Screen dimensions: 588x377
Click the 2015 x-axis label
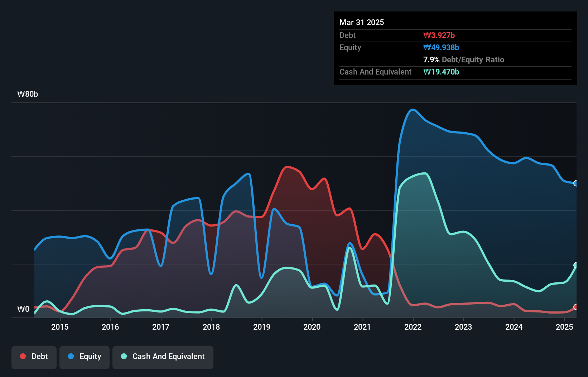click(x=60, y=327)
